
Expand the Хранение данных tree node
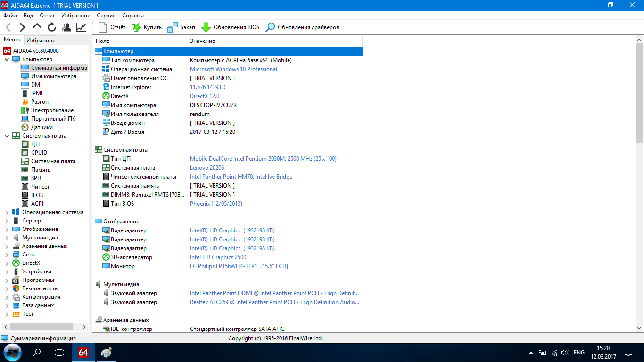(x=7, y=246)
